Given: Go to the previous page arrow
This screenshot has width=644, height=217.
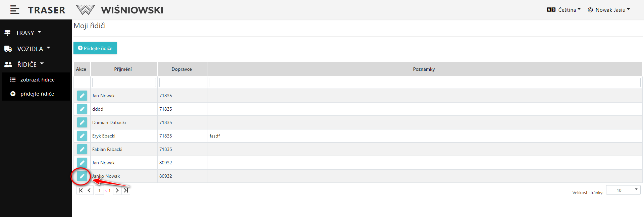Looking at the screenshot, I should [x=89, y=191].
